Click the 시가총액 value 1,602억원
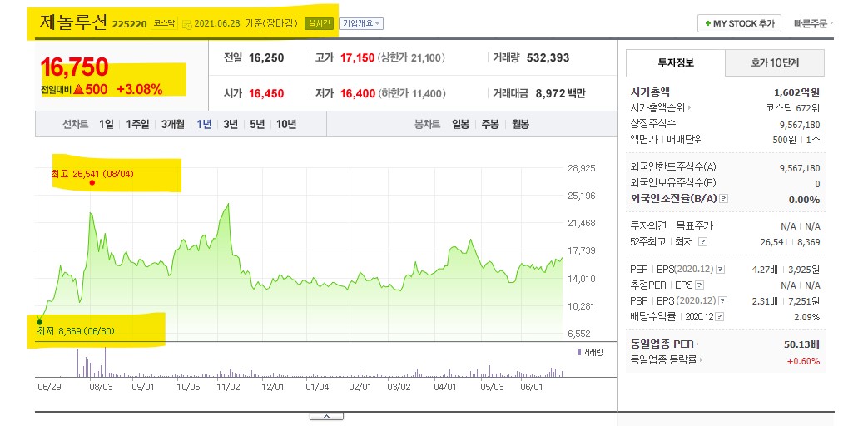Screen dimensions: 868x426 click(796, 92)
